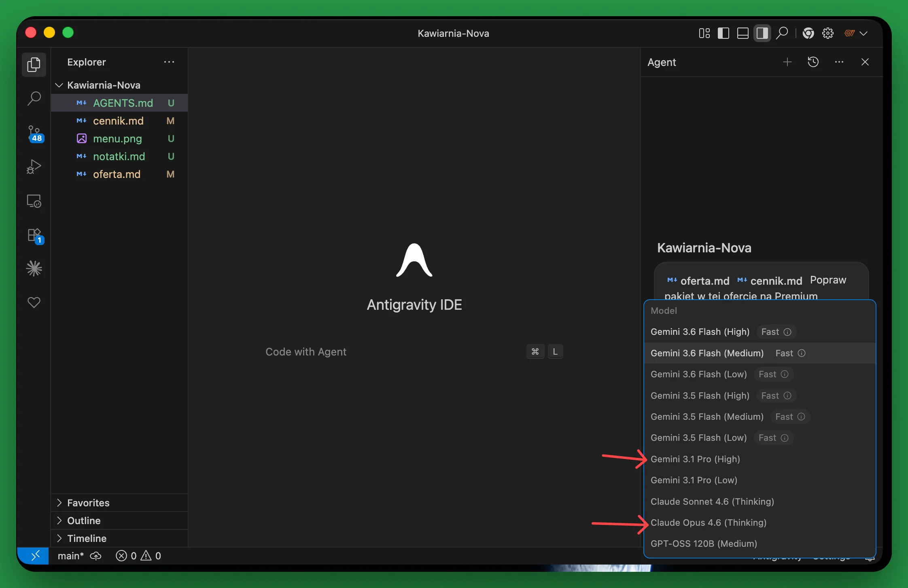This screenshot has height=588, width=908.
Task: Open menu.png image file
Action: (119, 138)
